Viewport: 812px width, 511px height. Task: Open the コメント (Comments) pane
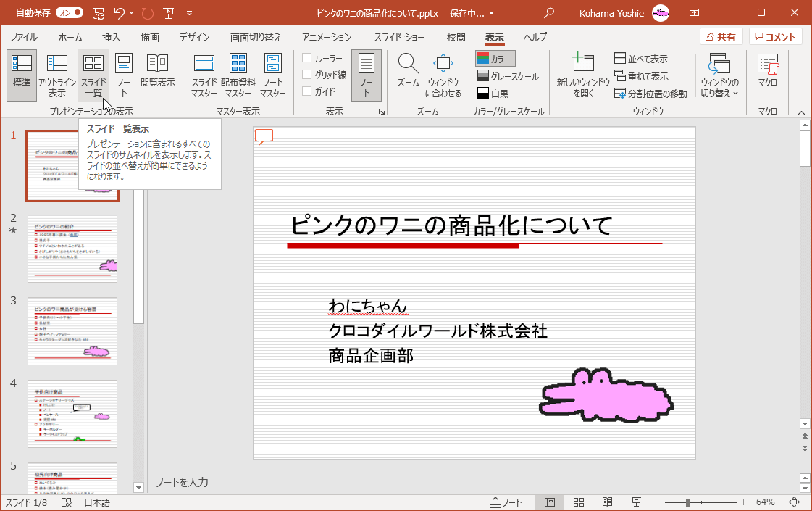(775, 36)
